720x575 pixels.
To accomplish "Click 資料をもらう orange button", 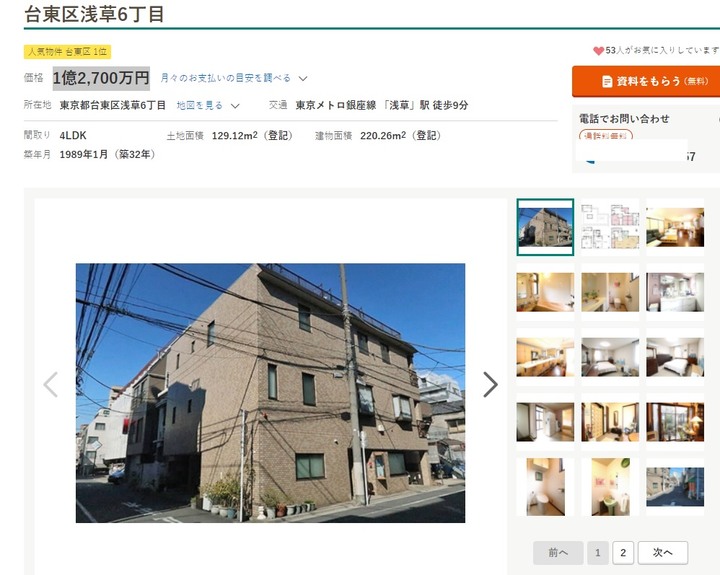I will click(x=646, y=81).
